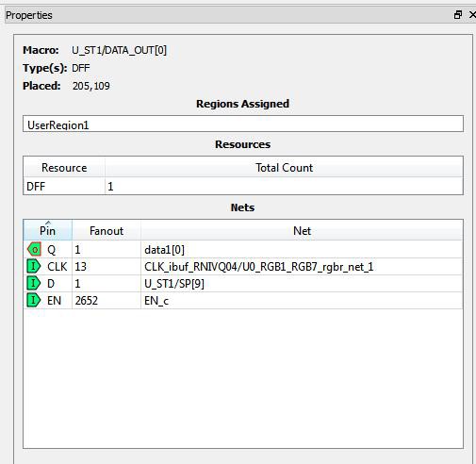This screenshot has height=464, width=476.
Task: Click the fanout value 13 for CLK
Action: [80, 267]
